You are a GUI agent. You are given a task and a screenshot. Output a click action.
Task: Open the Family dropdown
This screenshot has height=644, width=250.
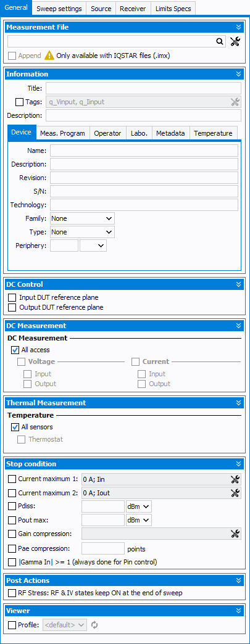pyautogui.click(x=82, y=218)
